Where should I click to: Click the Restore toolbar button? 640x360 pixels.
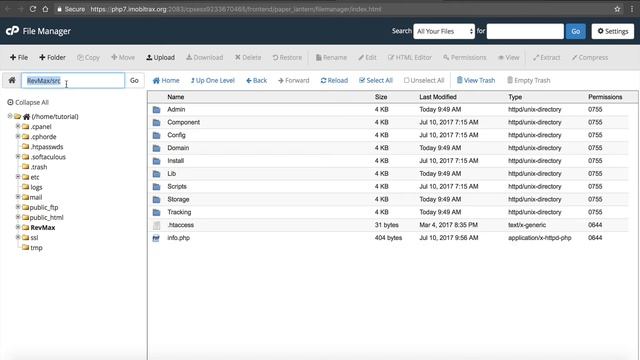click(287, 58)
